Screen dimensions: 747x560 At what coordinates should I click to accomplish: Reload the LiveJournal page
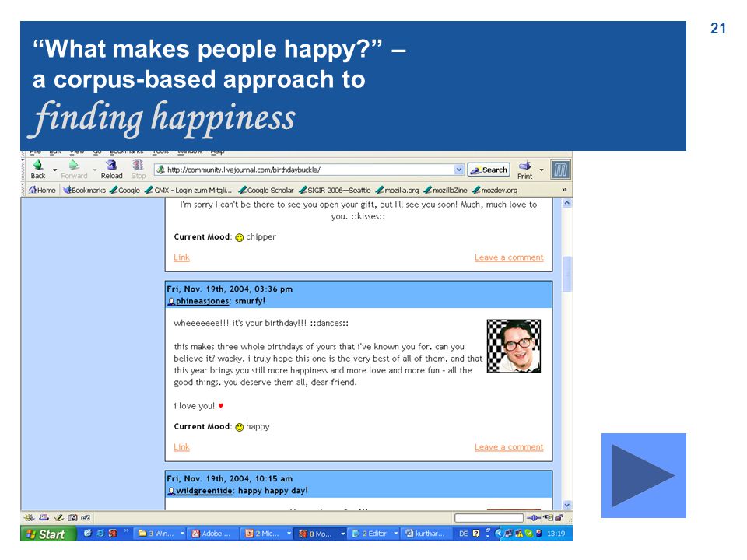(111, 169)
